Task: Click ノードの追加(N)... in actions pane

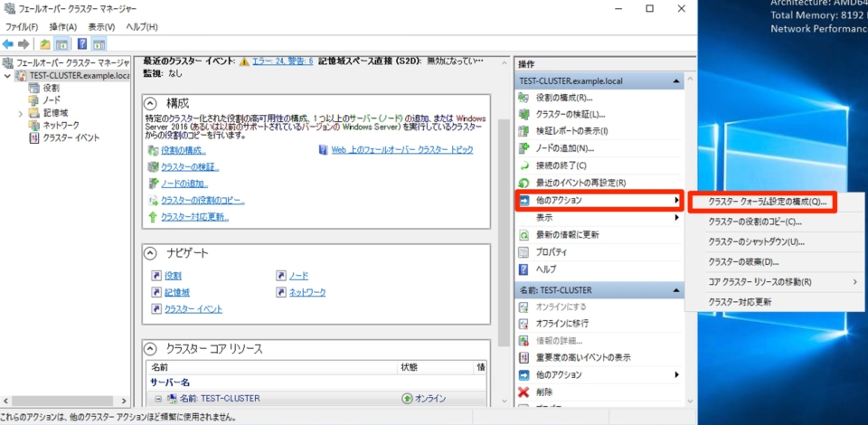Action: 564,148
